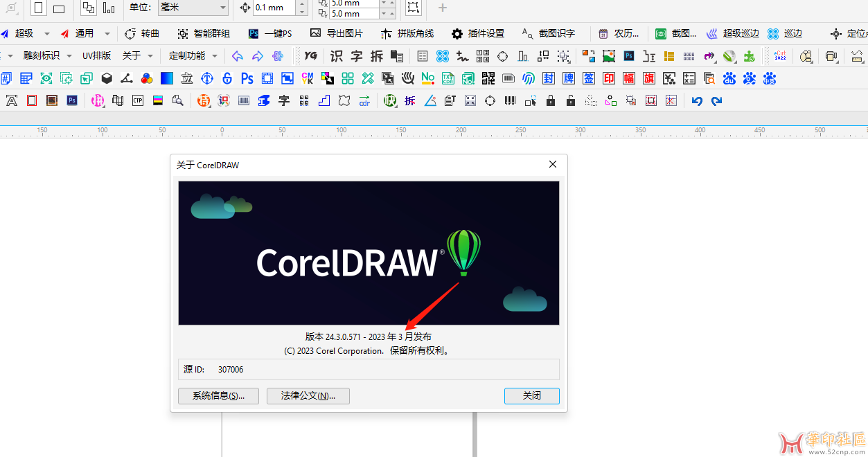Click the source ID value 307006
Viewport: 868px width, 457px height.
tap(231, 370)
